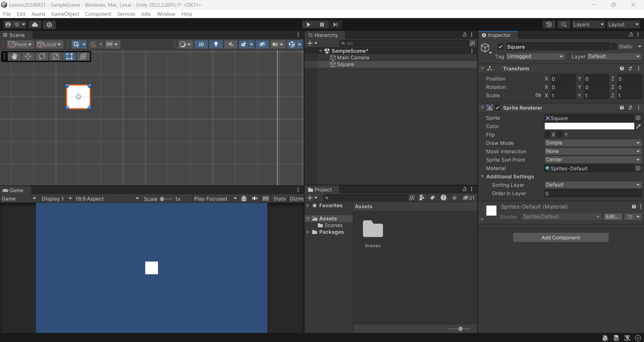
Task: Open the Sorting Layer dropdown
Action: tap(593, 185)
